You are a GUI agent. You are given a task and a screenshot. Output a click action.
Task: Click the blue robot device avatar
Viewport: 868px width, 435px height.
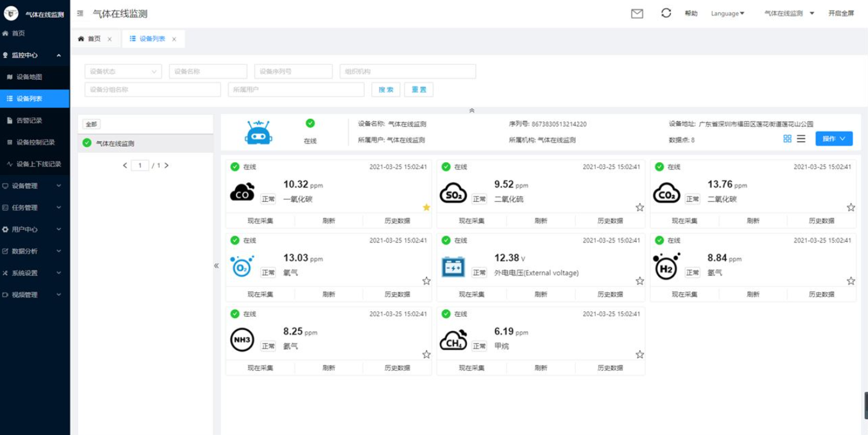(x=259, y=132)
